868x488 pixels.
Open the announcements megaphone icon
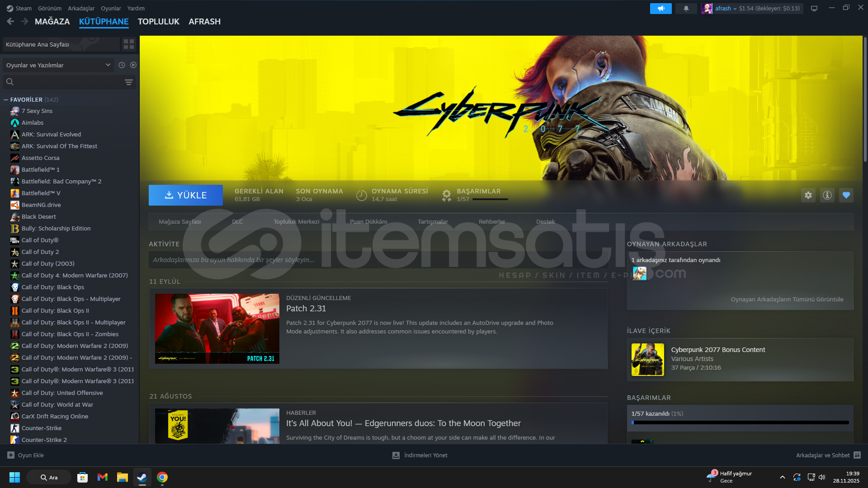pos(660,9)
